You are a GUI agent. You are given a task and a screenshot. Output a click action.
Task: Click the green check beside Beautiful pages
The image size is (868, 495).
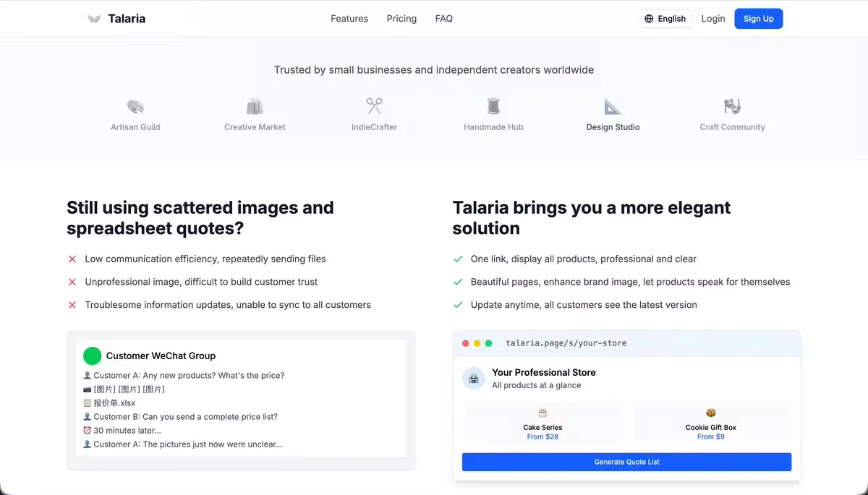click(458, 282)
